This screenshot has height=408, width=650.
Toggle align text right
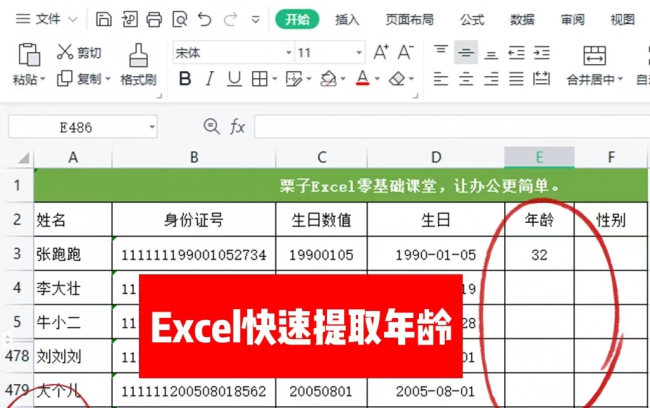tap(491, 78)
